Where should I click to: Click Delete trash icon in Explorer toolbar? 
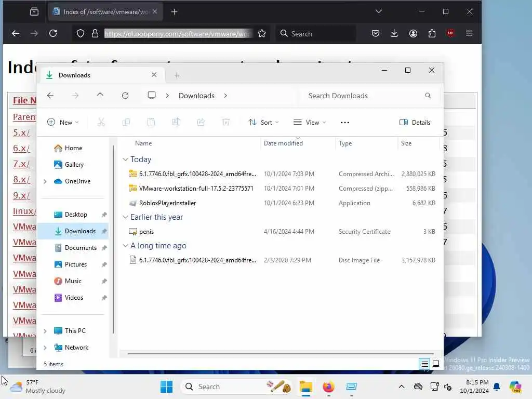click(226, 122)
